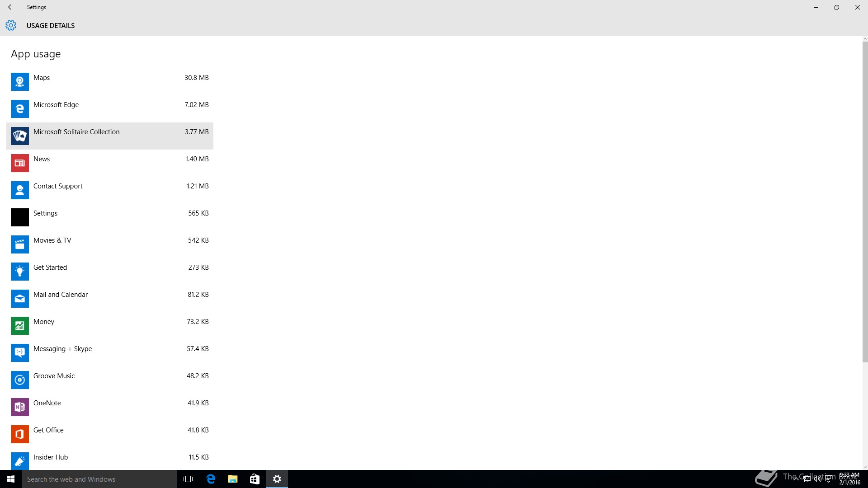This screenshot has height=488, width=868.
Task: Click the orange Get Office icon
Action: pos(20,434)
